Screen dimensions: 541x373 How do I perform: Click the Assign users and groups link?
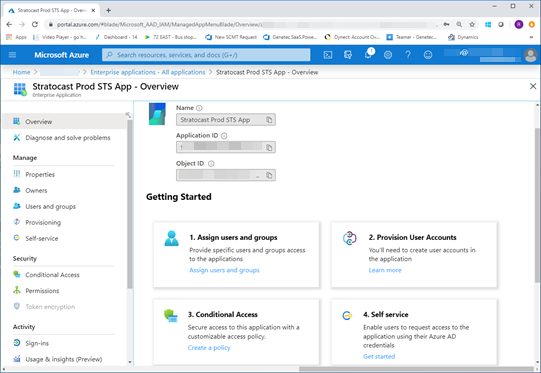[x=224, y=270]
